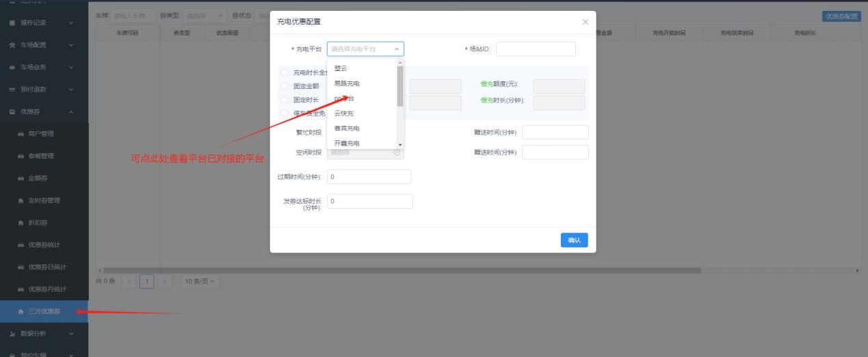
Task: Click the clock icon in 空闲时段 field
Action: tap(397, 153)
